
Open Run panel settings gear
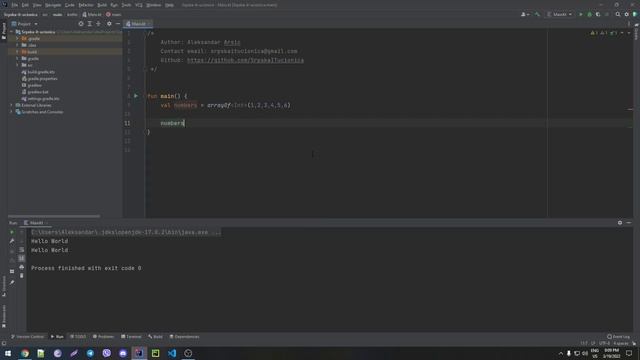(620, 223)
